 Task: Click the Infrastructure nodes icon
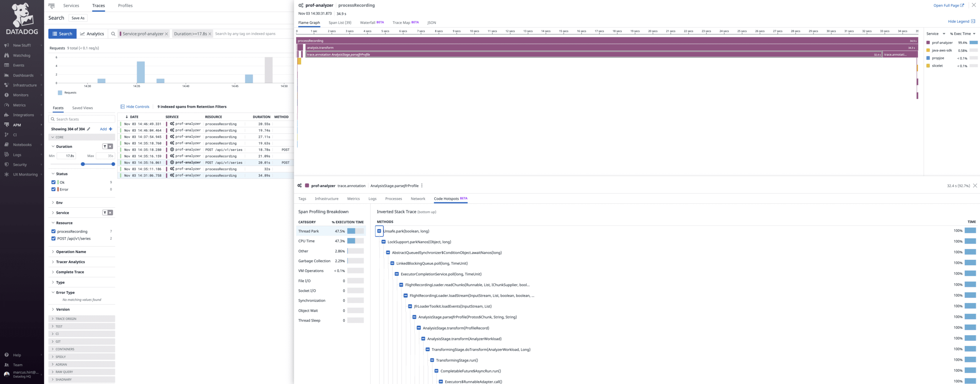(7, 85)
